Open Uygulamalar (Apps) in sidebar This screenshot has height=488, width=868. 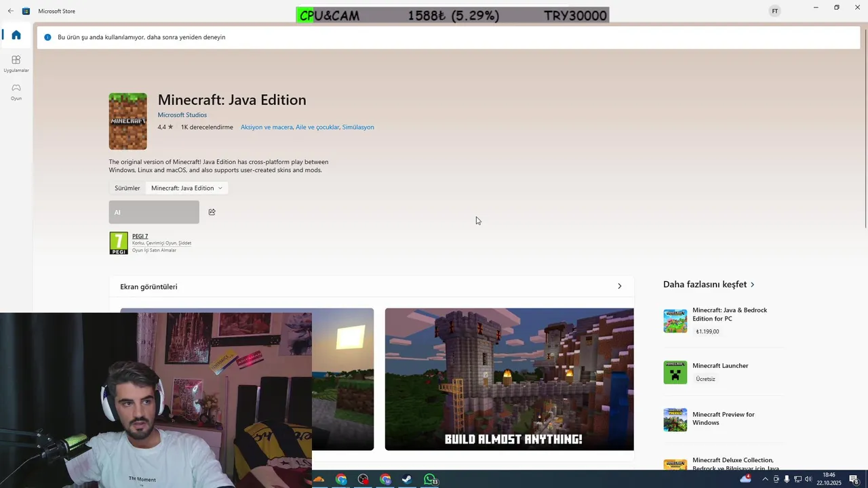(16, 64)
